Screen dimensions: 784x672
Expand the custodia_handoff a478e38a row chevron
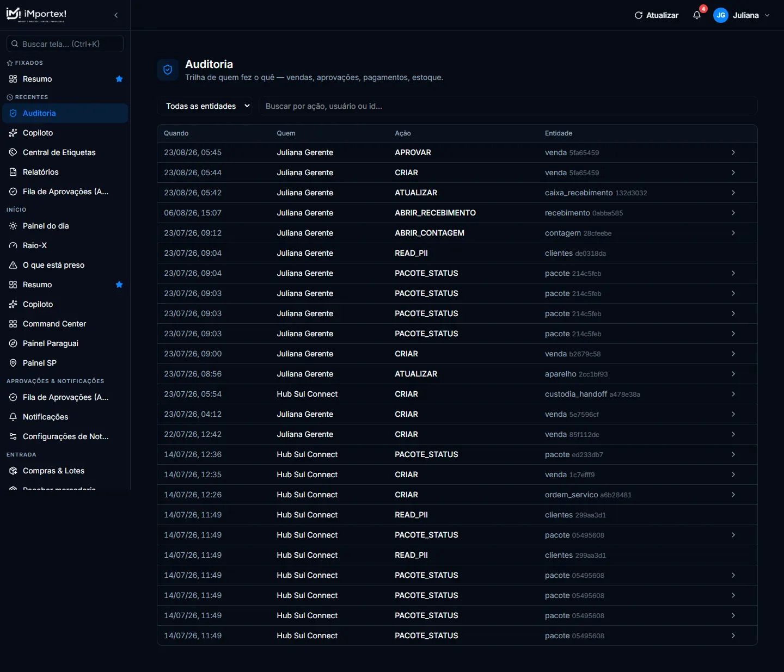733,394
